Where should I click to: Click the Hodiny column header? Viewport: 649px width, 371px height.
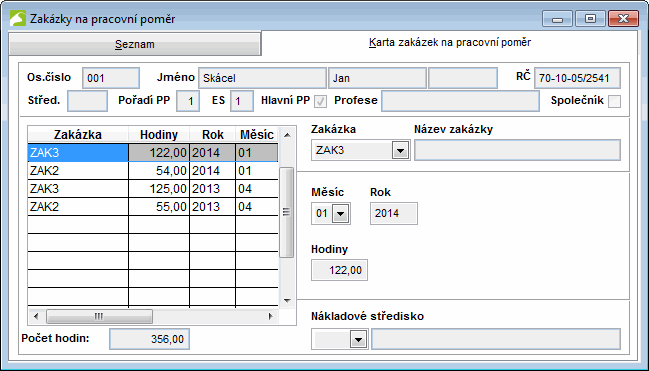tap(159, 135)
